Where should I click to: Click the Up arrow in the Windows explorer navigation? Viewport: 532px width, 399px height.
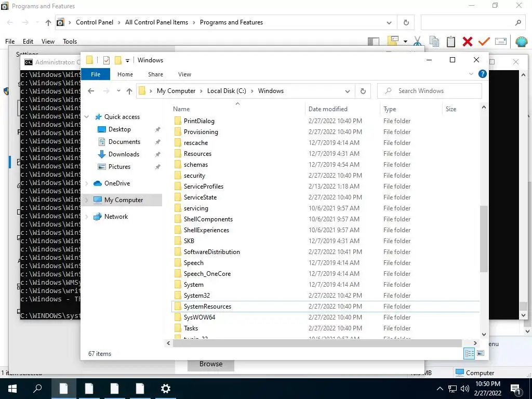click(129, 91)
